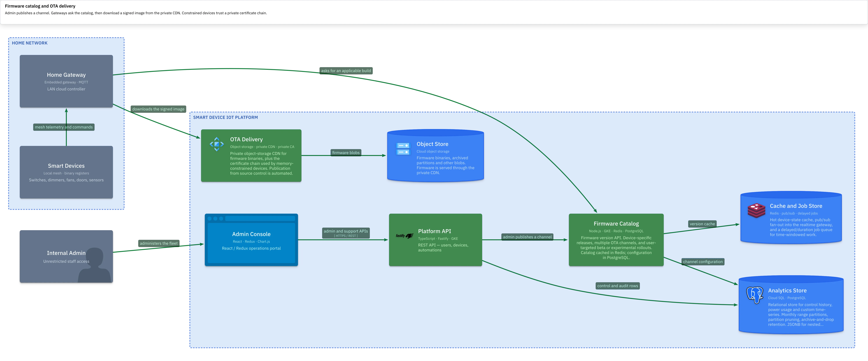Click the 'control and audit rows' label
The height and width of the screenshot is (361, 868).
[x=618, y=286]
